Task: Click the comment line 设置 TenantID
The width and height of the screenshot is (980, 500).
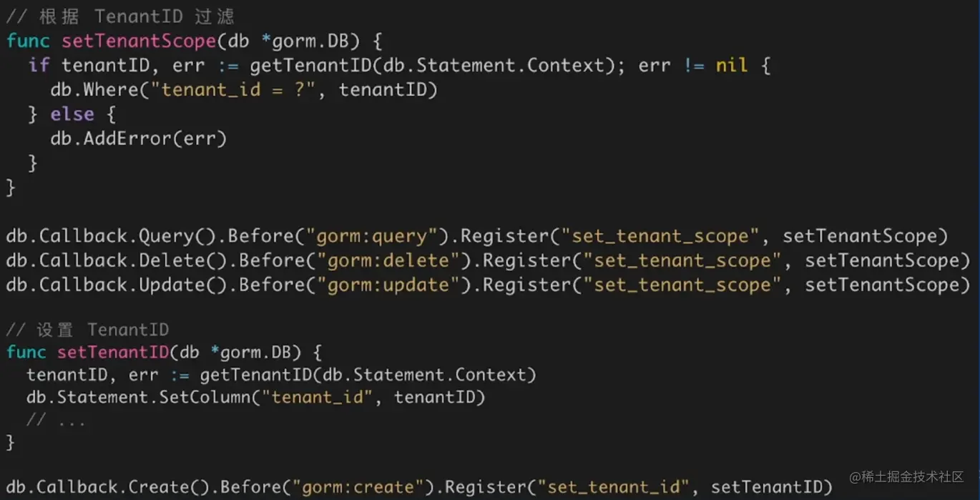Action: click(87, 330)
